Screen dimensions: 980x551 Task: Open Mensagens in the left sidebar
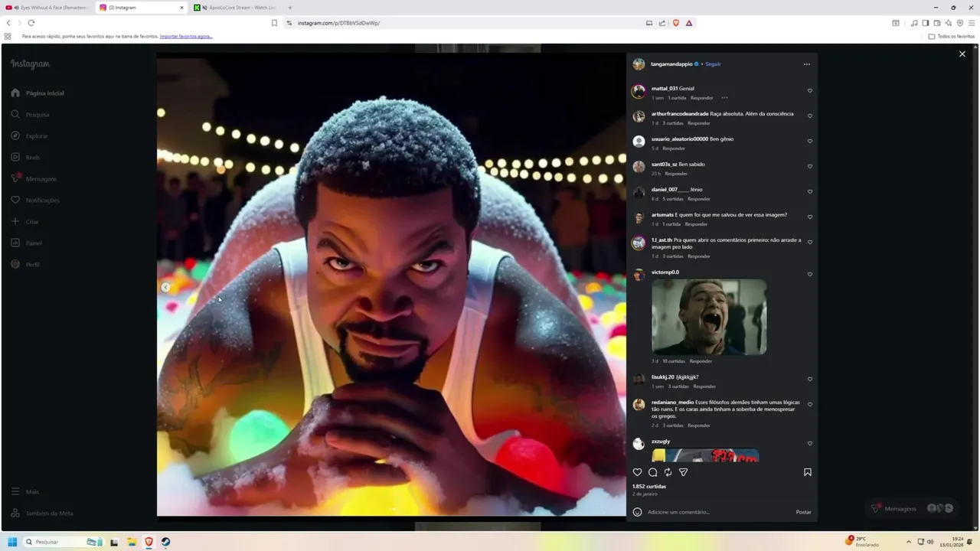click(x=34, y=178)
